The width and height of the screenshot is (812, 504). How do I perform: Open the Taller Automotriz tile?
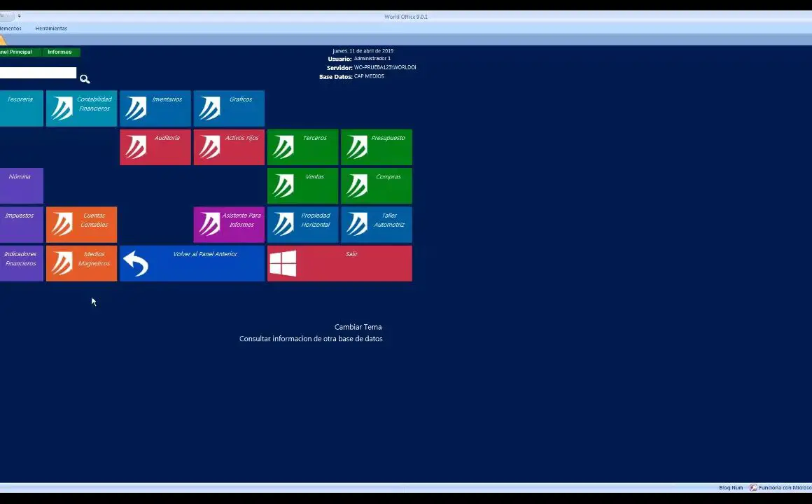[x=377, y=225]
